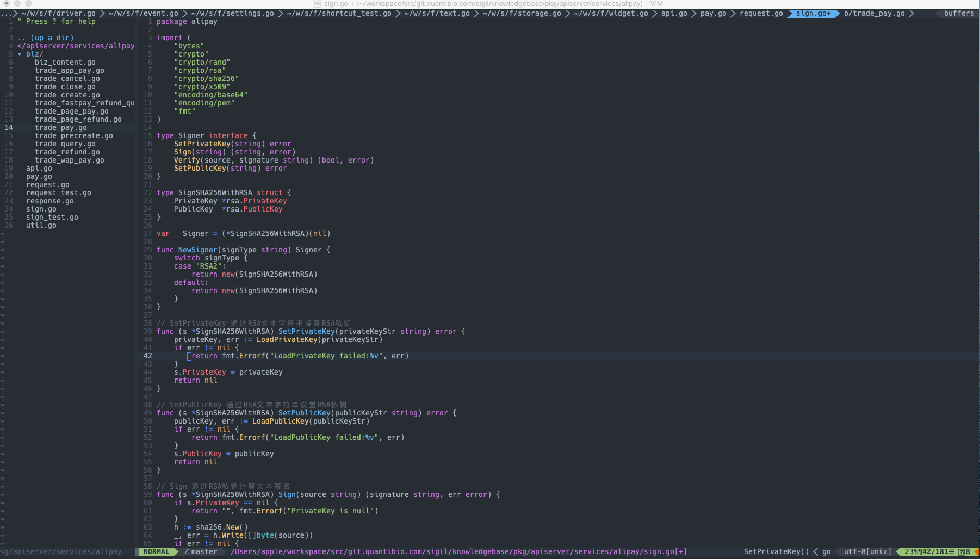Click the sign.go file path in statusline
Image resolution: width=980 pixels, height=559 pixels.
coord(459,551)
